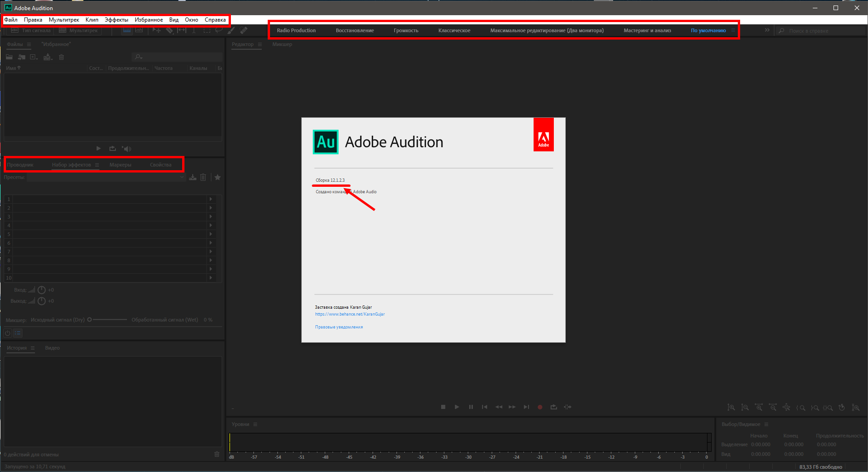The height and width of the screenshot is (472, 868).
Task: Click the Files panel preview play button
Action: pyautogui.click(x=98, y=149)
